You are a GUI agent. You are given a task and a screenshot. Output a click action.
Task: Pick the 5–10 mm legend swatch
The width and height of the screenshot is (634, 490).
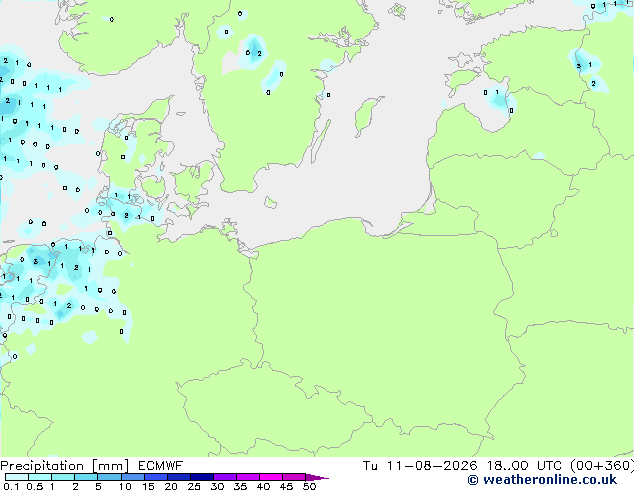coord(110,477)
